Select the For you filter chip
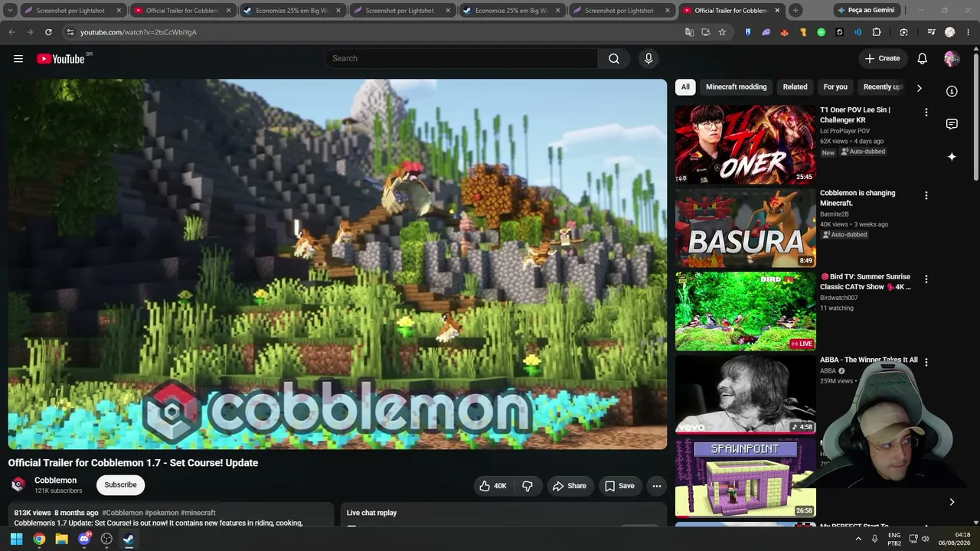Image resolution: width=980 pixels, height=551 pixels. click(x=835, y=87)
